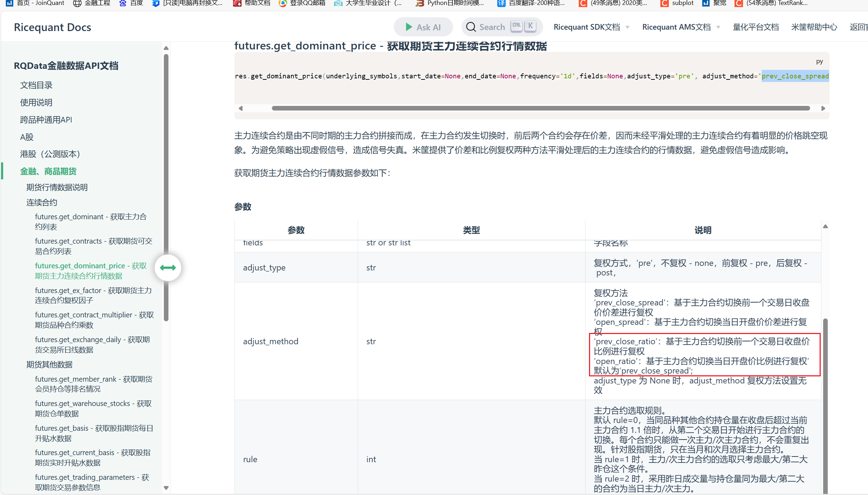Open futures.get_contract_multiplier sidebar link

(94, 320)
